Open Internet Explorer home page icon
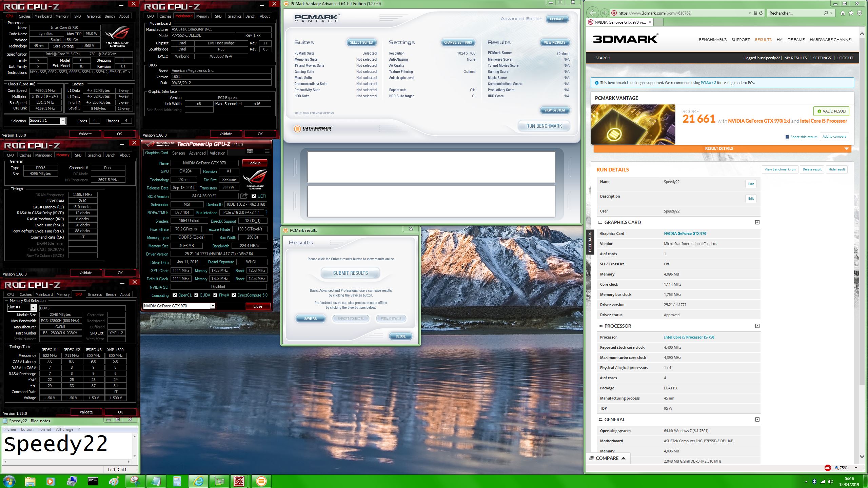Screen dimensions: 868x488 coord(843,13)
